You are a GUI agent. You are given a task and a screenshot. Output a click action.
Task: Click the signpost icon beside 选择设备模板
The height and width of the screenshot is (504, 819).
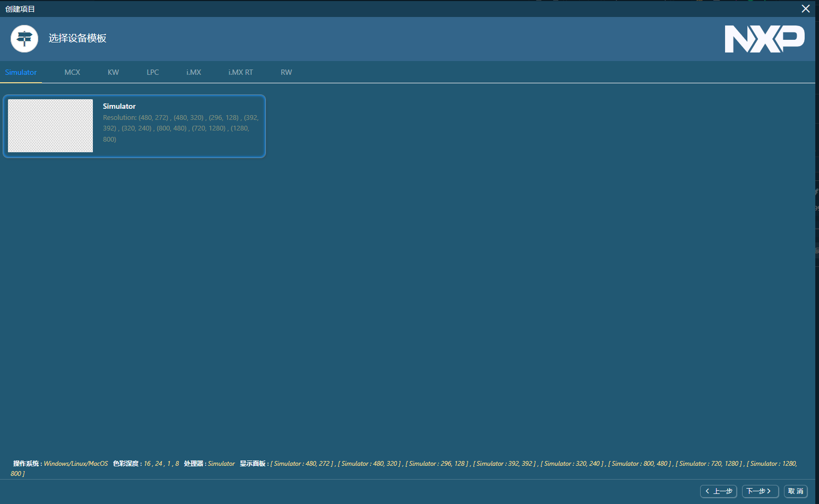tap(24, 39)
